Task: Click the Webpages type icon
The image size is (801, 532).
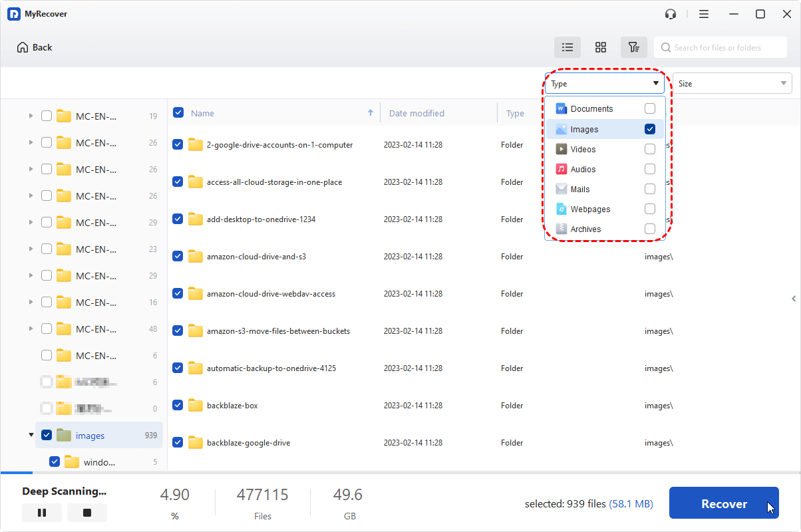Action: tap(561, 209)
